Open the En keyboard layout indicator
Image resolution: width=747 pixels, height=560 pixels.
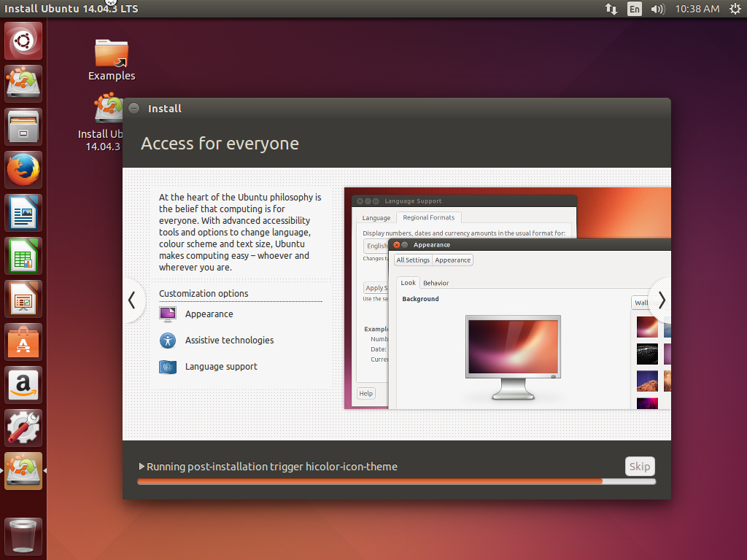click(635, 9)
